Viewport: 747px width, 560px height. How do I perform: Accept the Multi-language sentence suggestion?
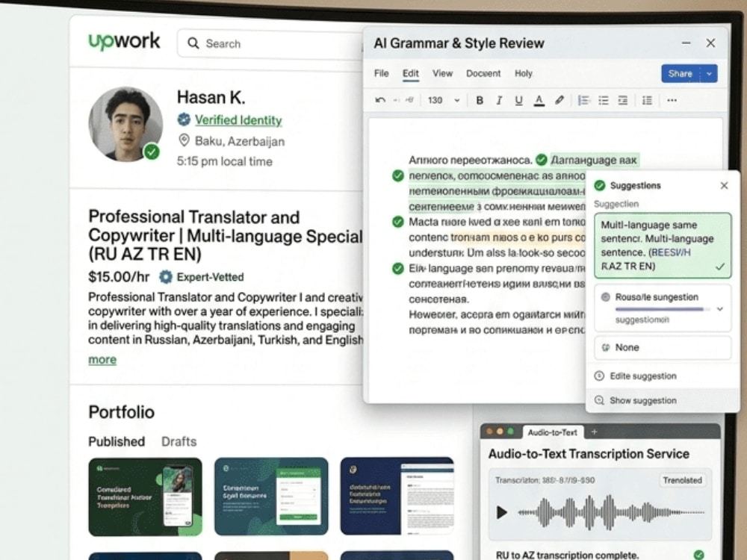click(662, 245)
